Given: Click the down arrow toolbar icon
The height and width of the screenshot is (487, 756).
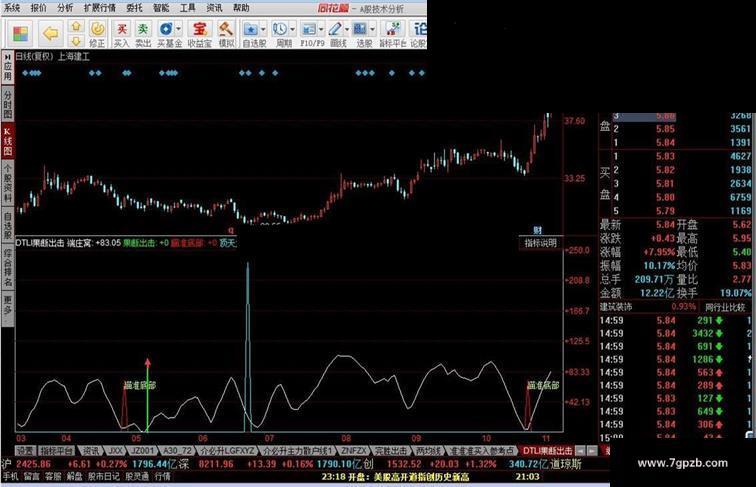Looking at the screenshot, I should point(76,41).
